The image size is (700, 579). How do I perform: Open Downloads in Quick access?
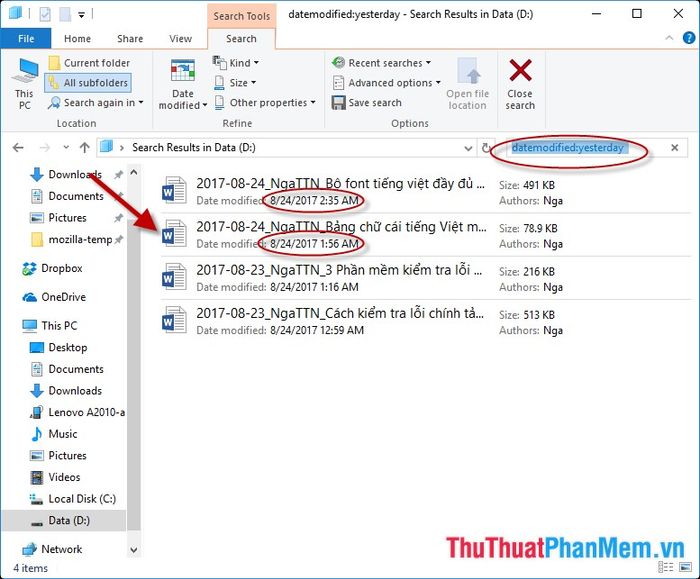coord(75,175)
